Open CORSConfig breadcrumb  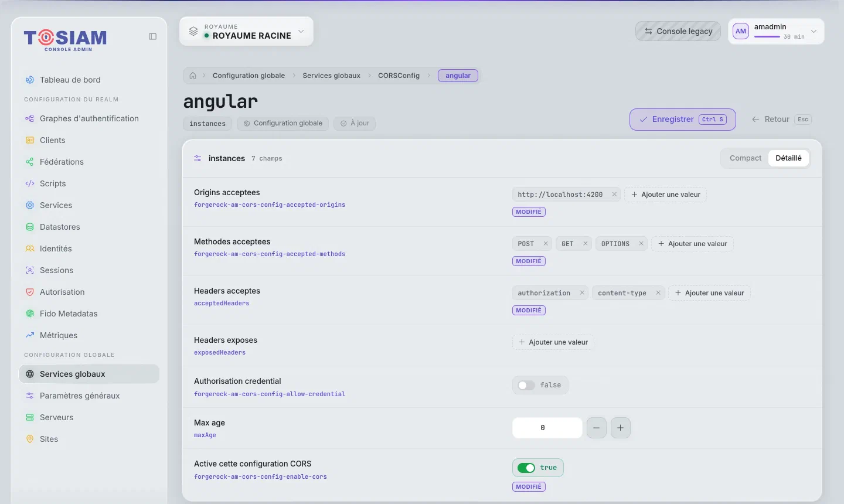(399, 76)
